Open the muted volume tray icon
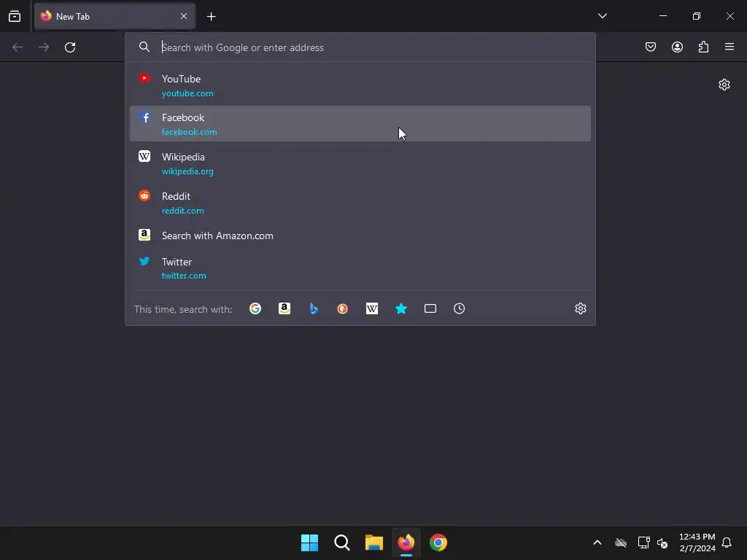 click(x=662, y=542)
